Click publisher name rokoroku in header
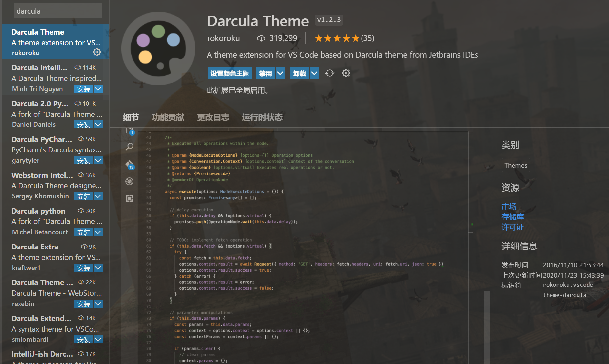This screenshot has height=364, width=609. tap(223, 38)
